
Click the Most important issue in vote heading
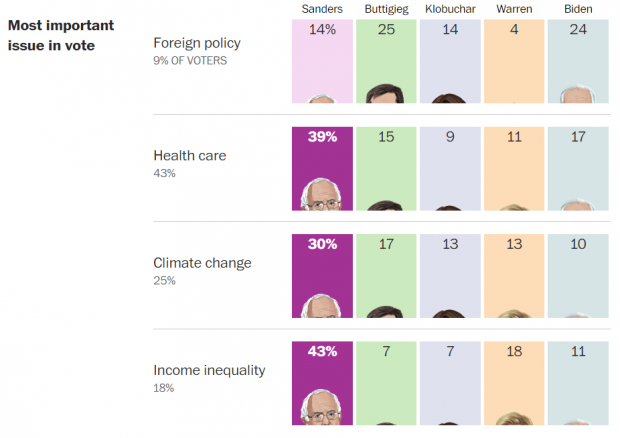[x=61, y=35]
